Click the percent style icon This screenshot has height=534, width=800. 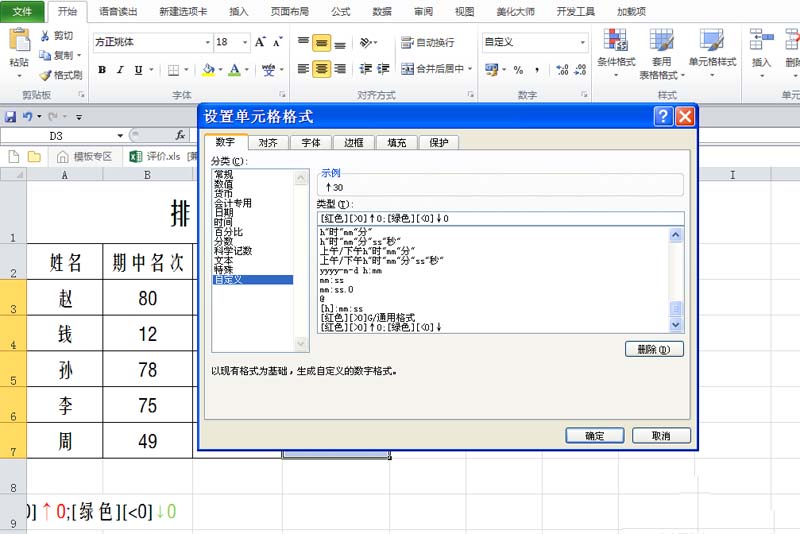[x=518, y=70]
